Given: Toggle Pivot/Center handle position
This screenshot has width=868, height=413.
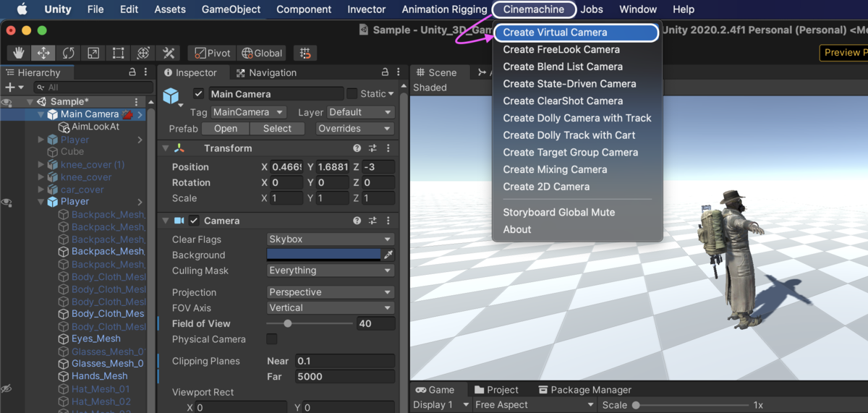Looking at the screenshot, I should click(x=210, y=53).
